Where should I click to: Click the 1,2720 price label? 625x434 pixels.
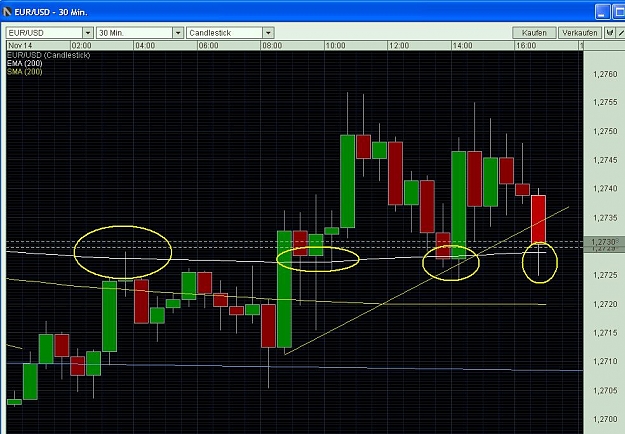tap(605, 304)
